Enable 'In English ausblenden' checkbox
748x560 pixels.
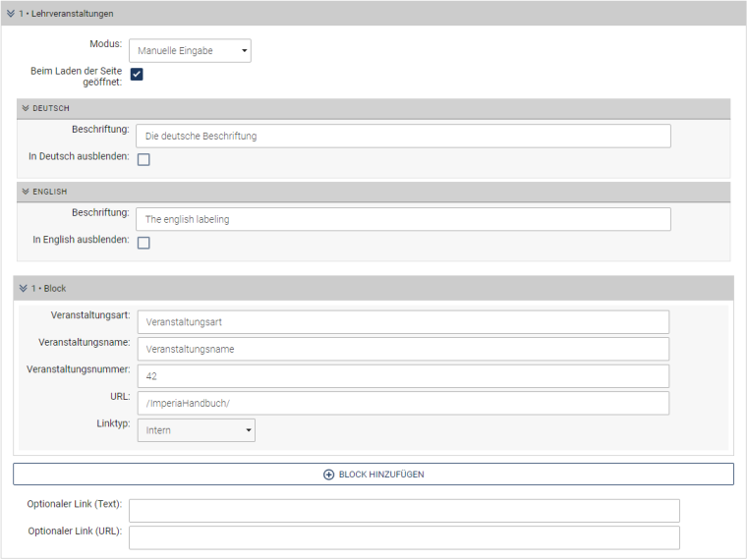click(x=144, y=243)
